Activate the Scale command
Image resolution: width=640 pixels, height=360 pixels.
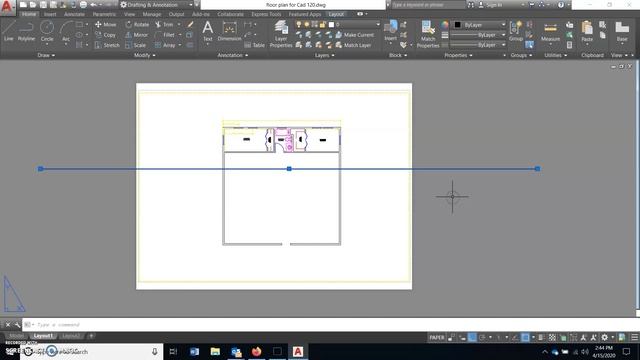click(136, 45)
